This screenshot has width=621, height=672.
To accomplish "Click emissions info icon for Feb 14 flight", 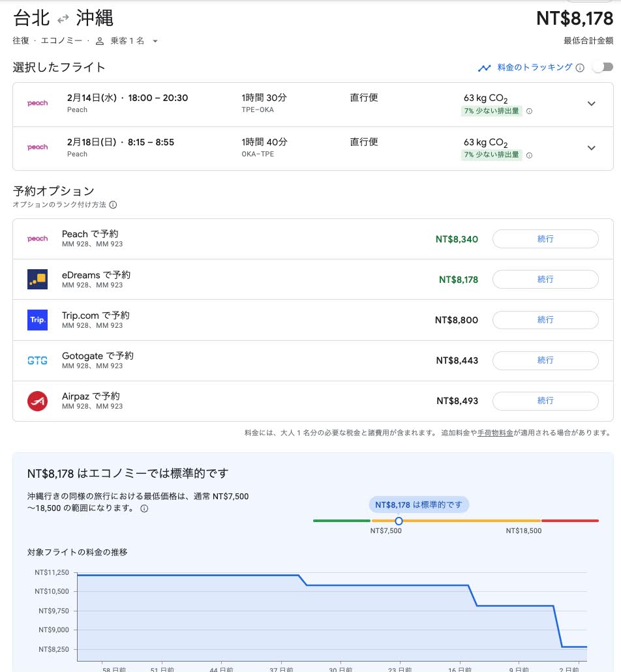I will click(529, 111).
